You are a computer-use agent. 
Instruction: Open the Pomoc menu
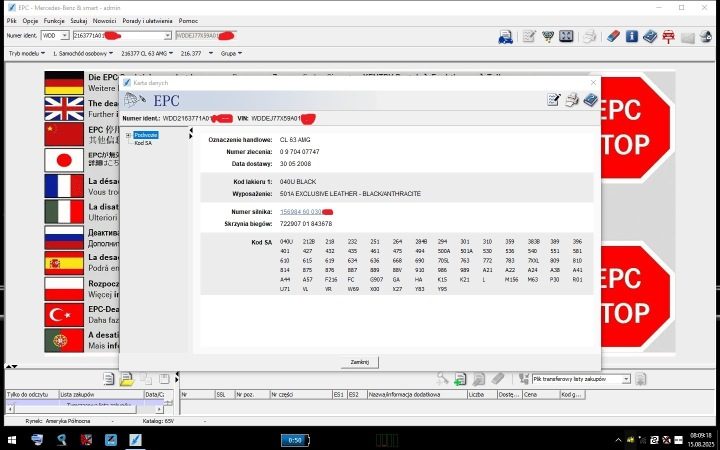pyautogui.click(x=188, y=21)
